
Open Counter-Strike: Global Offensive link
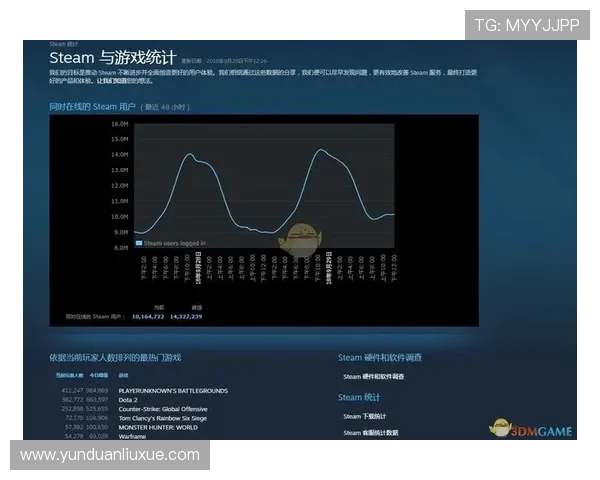[163, 409]
